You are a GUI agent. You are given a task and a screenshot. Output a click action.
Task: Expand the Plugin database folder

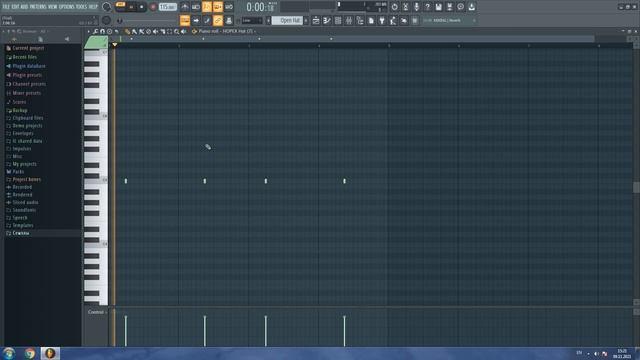[29, 66]
